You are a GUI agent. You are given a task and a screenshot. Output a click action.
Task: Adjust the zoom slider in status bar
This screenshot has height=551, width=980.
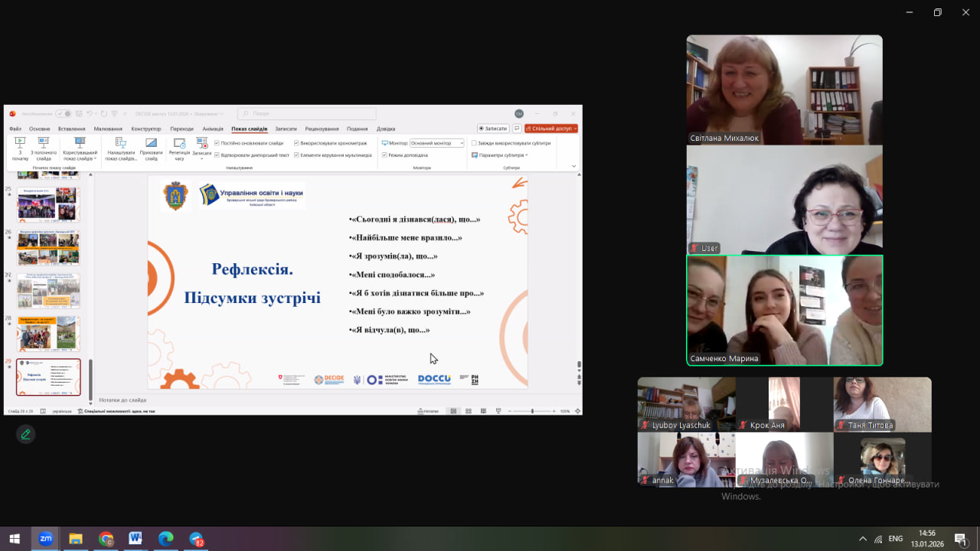click(x=532, y=411)
